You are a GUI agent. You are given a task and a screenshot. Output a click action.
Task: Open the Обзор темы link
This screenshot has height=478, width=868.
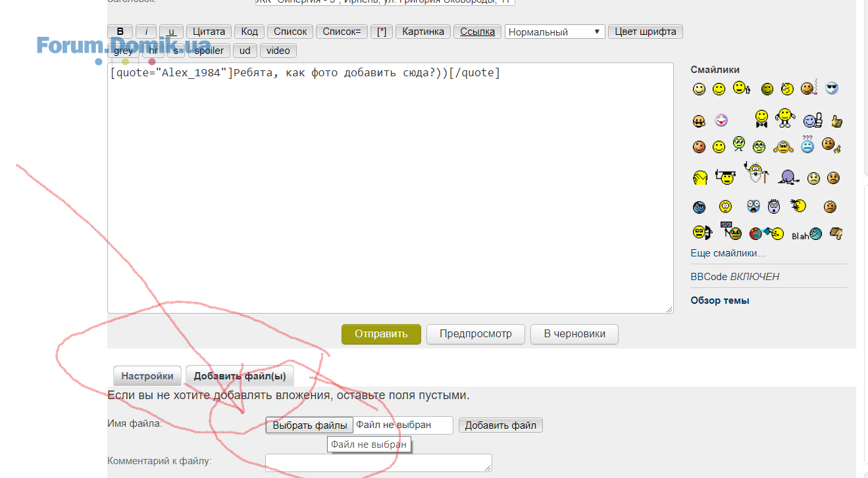click(720, 300)
